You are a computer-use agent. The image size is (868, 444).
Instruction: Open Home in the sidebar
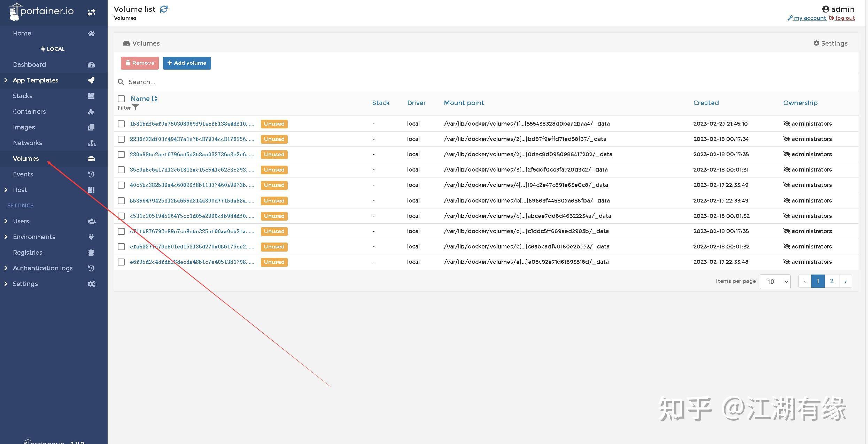[x=54, y=33]
